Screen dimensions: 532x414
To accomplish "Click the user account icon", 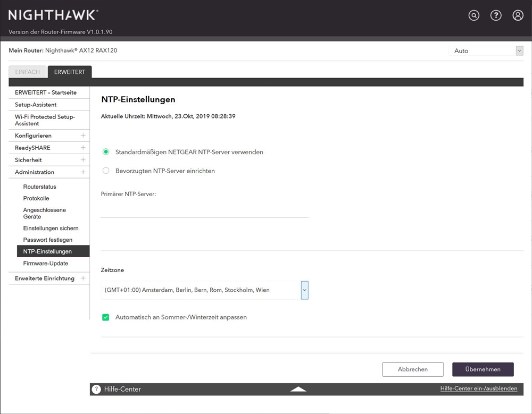I will 518,15.
